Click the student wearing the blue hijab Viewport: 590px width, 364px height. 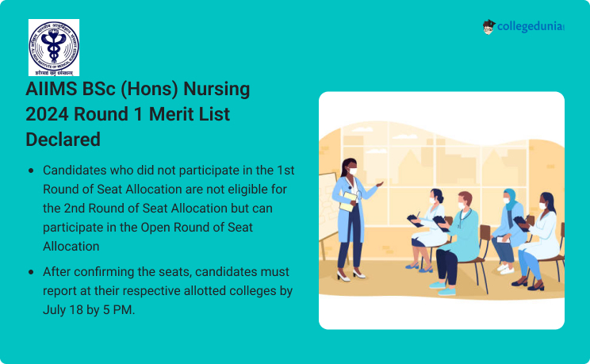click(509, 230)
